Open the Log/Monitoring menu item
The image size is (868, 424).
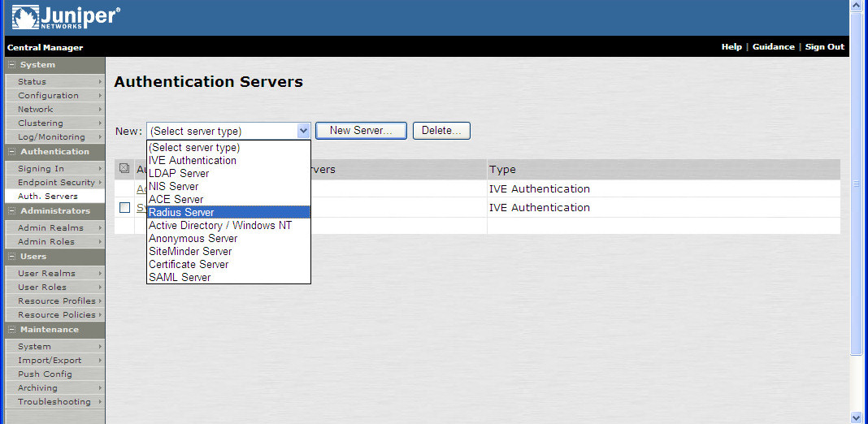tap(54, 136)
